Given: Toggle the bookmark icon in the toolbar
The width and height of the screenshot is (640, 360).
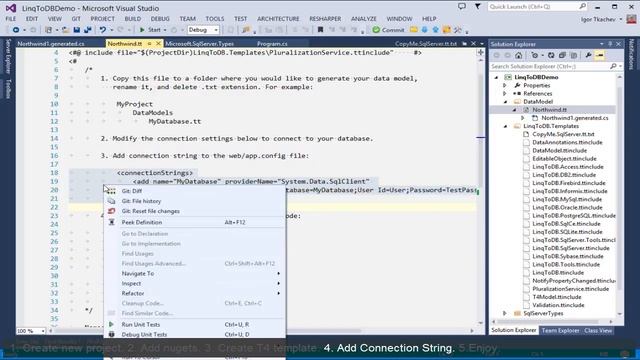Looking at the screenshot, I should pyautogui.click(x=320, y=30).
